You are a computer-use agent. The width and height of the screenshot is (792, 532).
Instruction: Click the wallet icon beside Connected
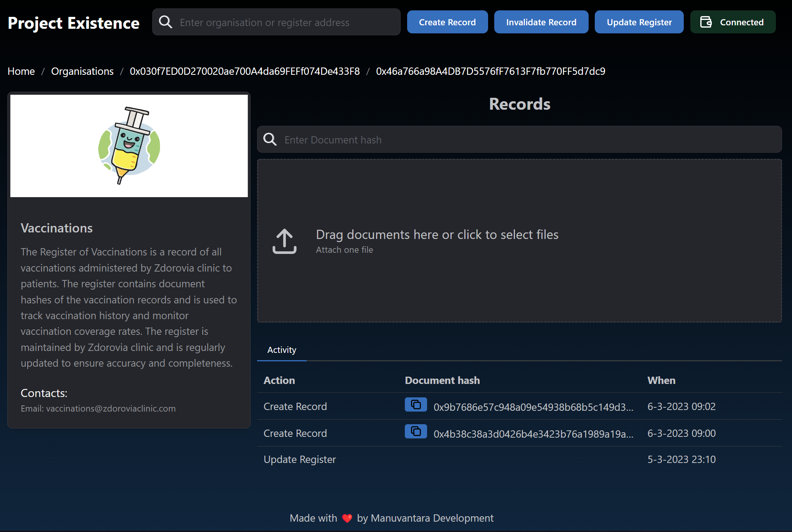[x=706, y=22]
